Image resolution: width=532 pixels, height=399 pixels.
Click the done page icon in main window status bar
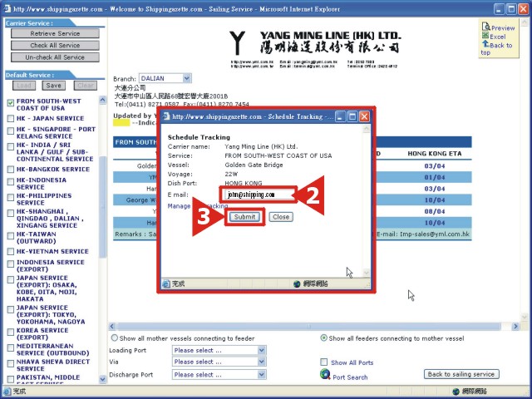[x=7, y=392]
